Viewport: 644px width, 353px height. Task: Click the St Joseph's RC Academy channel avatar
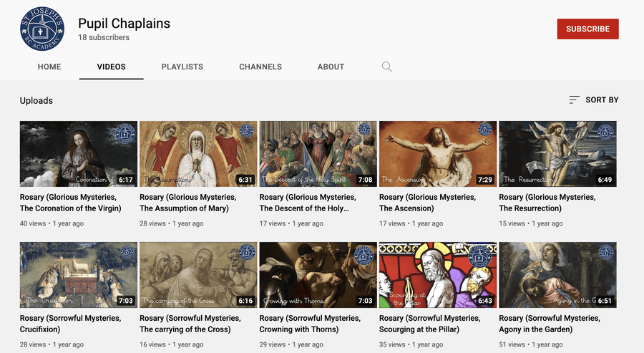(x=42, y=29)
